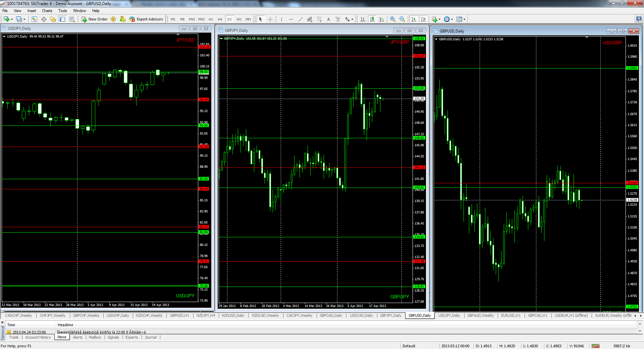This screenshot has width=644, height=349.
Task: Open the Tools menu
Action: 63,11
